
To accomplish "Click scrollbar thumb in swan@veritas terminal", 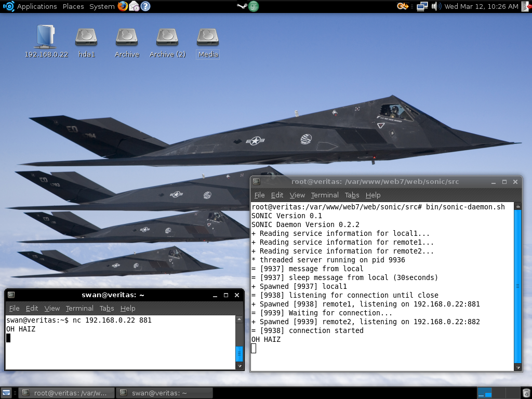I will [x=239, y=354].
